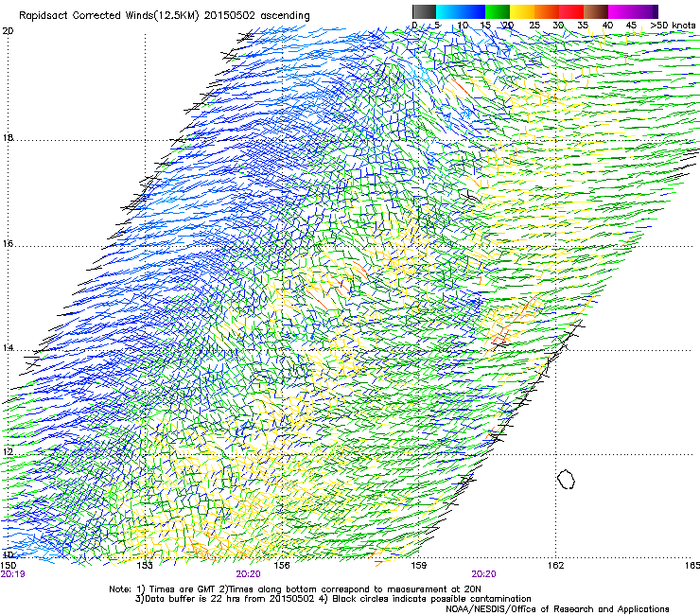Click the longitude label 162 on bottom axis
The image size is (700, 615).
point(555,566)
